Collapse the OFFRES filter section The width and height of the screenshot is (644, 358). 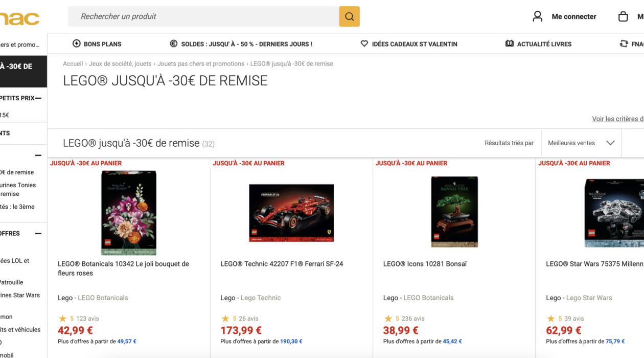pyautogui.click(x=37, y=233)
